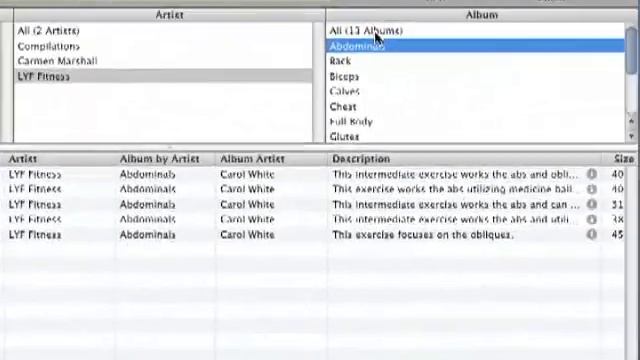Viewport: 640px width, 360px height.
Task: Choose the Biceps album
Action: click(x=475, y=76)
